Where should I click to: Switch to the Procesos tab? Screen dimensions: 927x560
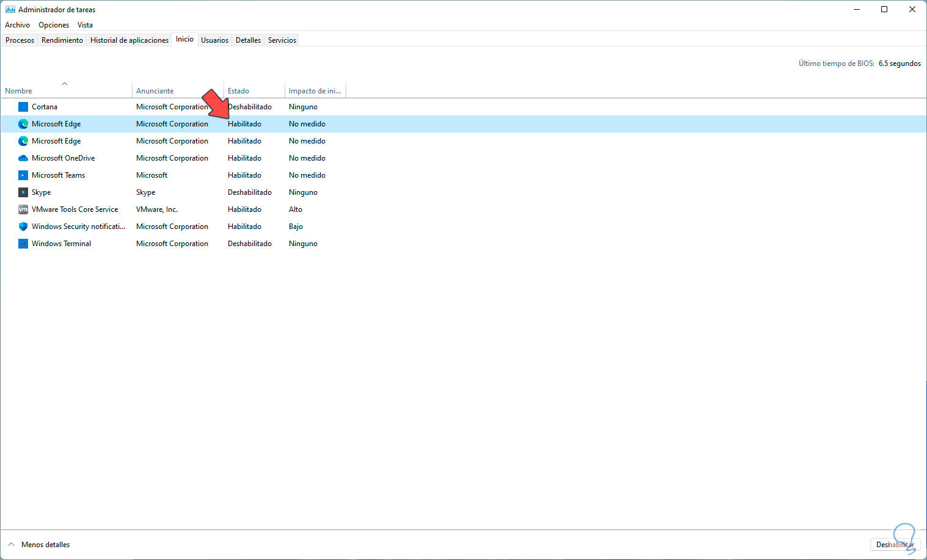coord(20,40)
